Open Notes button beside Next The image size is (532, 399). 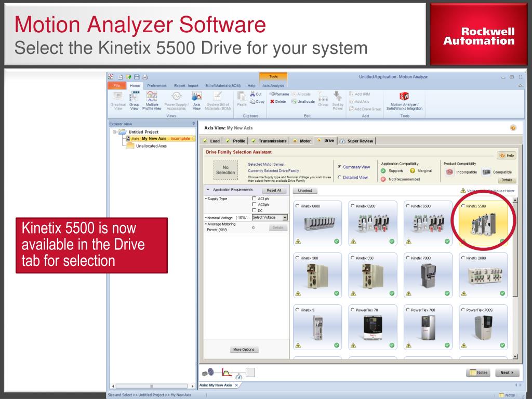pyautogui.click(x=478, y=373)
